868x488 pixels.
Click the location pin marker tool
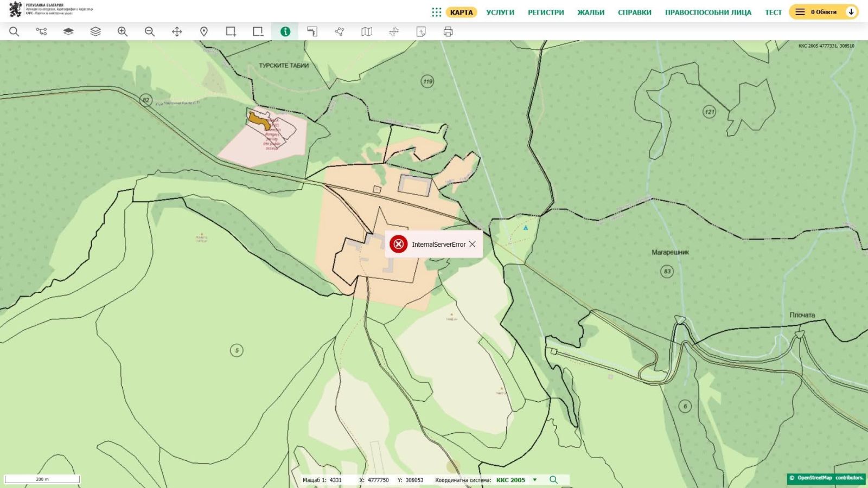(204, 31)
